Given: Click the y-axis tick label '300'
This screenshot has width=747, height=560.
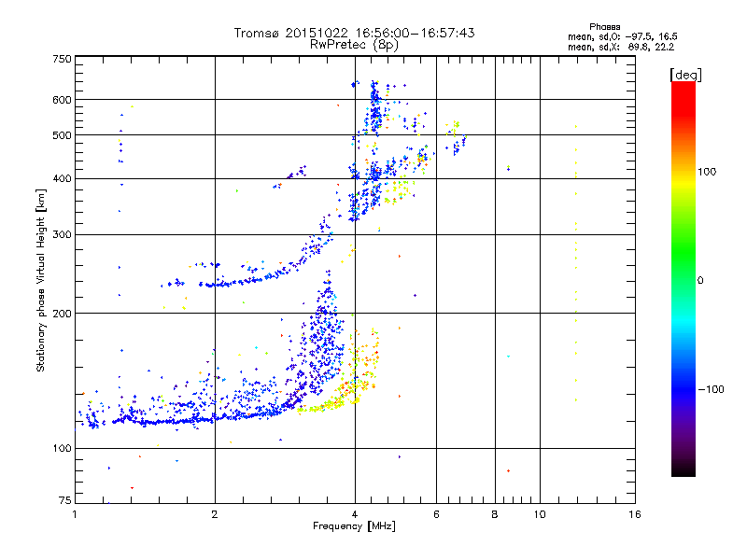Looking at the screenshot, I should [x=62, y=234].
